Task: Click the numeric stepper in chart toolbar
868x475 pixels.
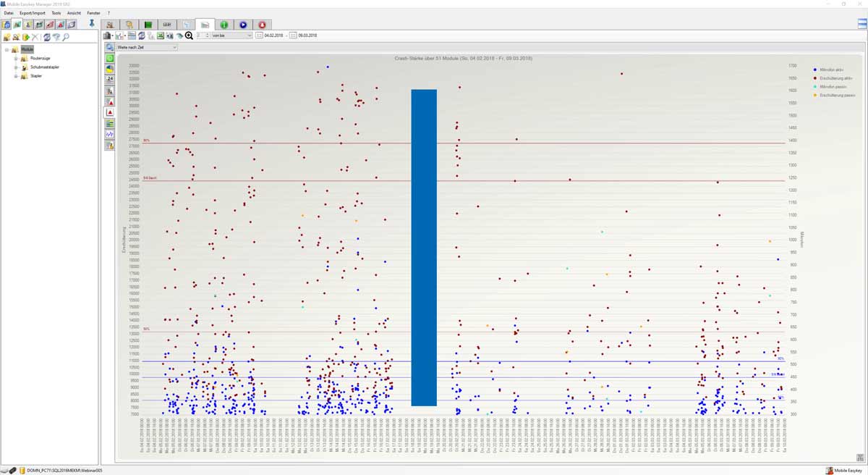Action: (203, 35)
